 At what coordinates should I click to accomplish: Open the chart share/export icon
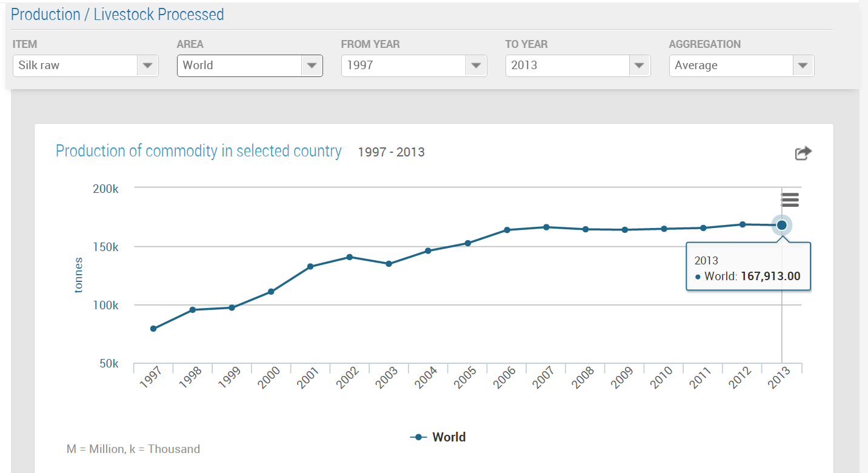803,153
